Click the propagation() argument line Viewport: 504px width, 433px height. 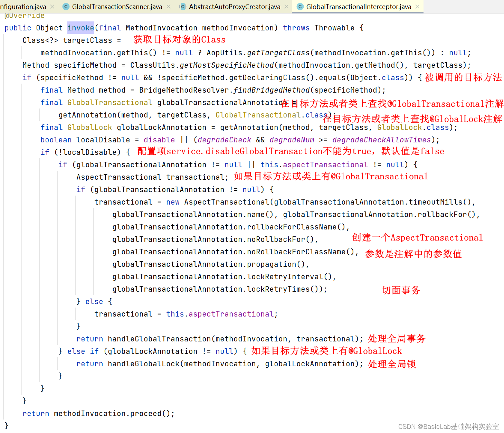[211, 264]
